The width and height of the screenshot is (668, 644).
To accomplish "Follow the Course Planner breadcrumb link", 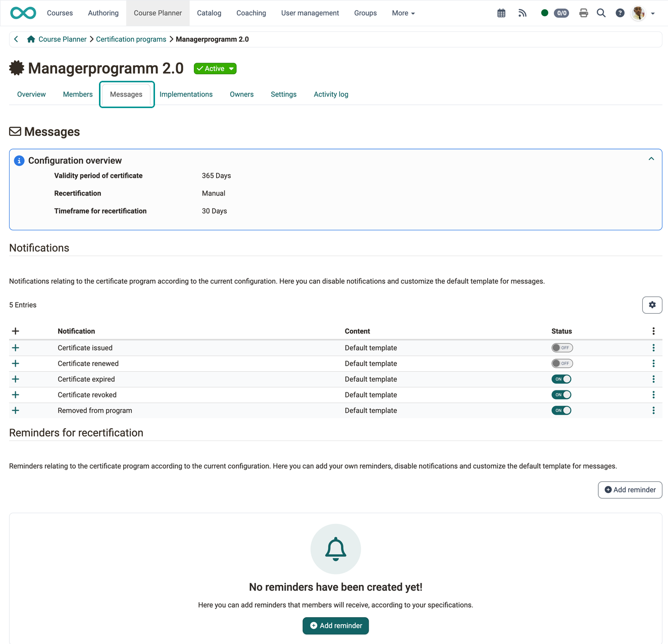I will coord(63,39).
